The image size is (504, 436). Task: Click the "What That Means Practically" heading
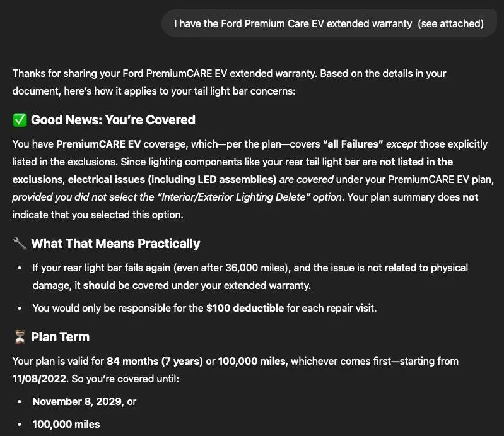[115, 244]
